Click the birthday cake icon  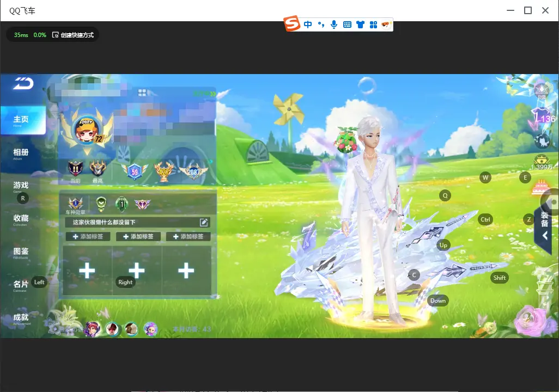pos(540,187)
